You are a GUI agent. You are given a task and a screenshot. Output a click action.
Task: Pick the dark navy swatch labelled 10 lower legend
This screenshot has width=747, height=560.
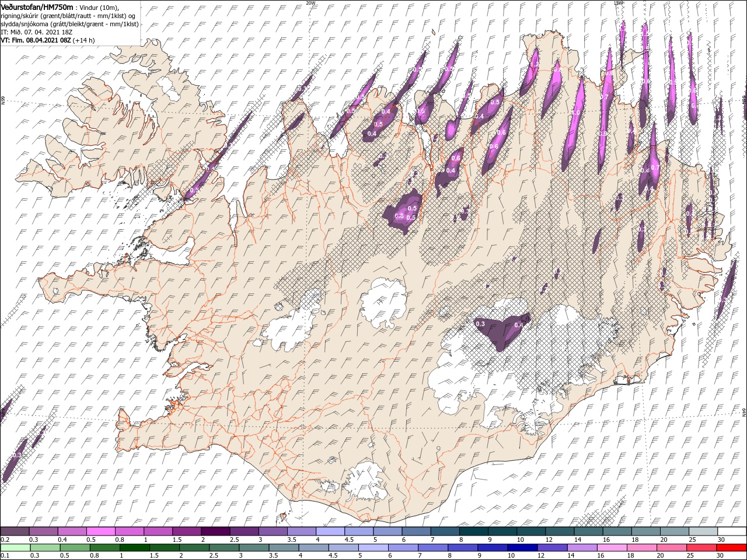tap(521, 548)
